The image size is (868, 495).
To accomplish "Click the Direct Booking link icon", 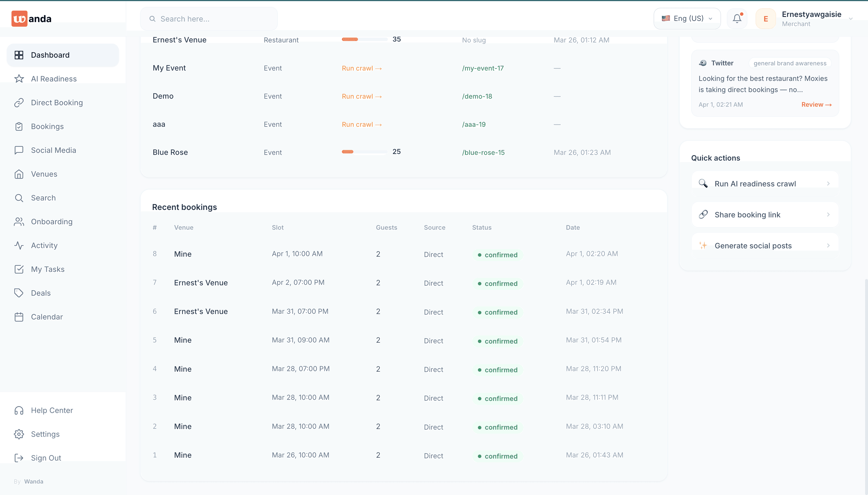I will point(19,103).
